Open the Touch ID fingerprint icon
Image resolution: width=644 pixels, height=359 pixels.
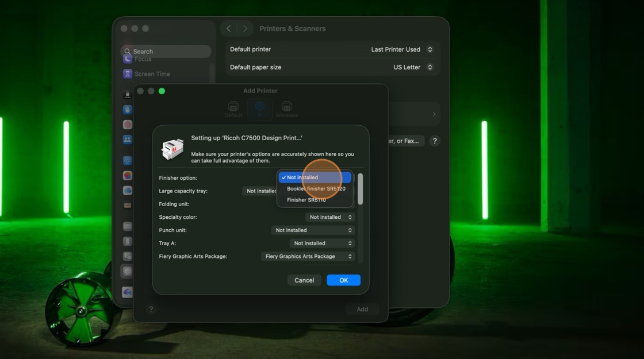pos(127,124)
